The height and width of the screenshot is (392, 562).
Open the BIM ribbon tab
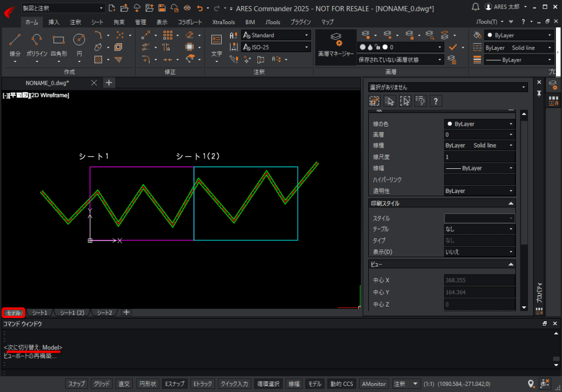pos(250,22)
